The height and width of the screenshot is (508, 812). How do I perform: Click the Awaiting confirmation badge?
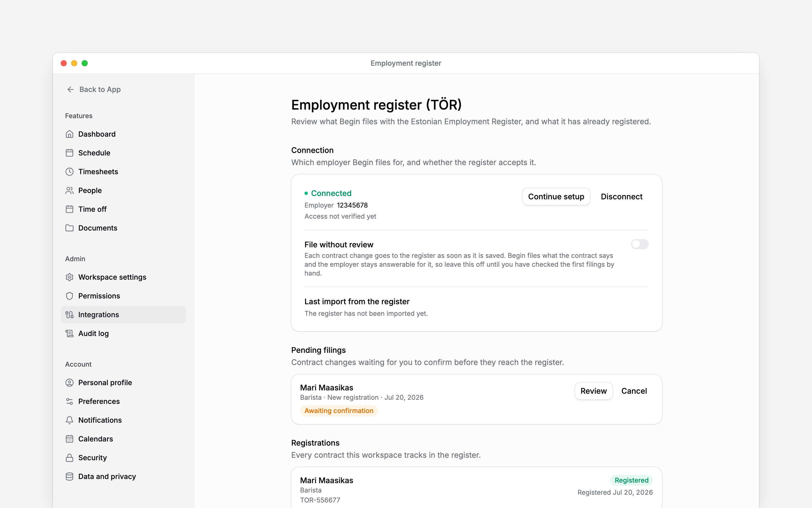pyautogui.click(x=339, y=411)
